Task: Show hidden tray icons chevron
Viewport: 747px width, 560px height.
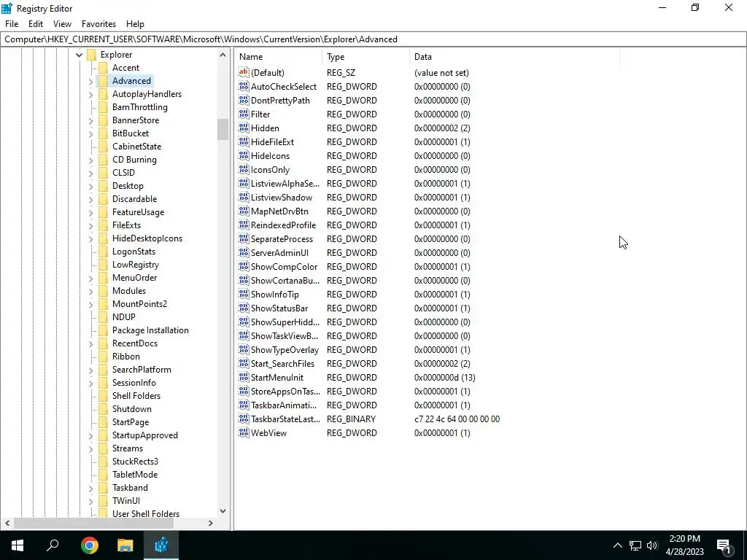Action: click(x=617, y=545)
